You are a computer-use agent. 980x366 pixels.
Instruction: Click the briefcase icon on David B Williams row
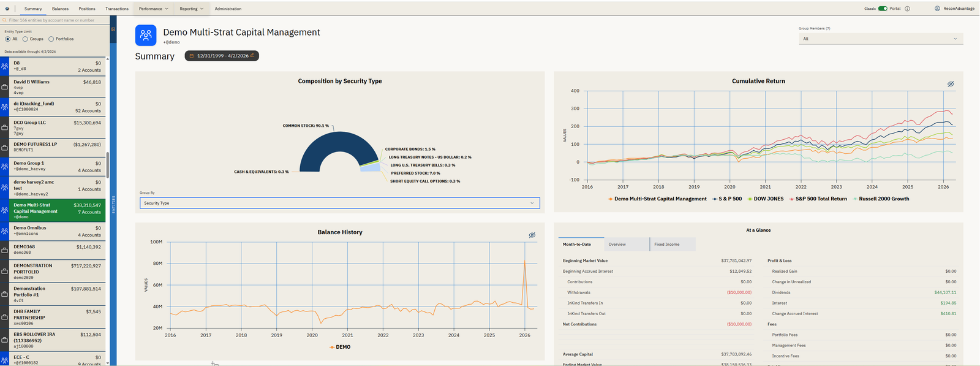tap(4, 86)
